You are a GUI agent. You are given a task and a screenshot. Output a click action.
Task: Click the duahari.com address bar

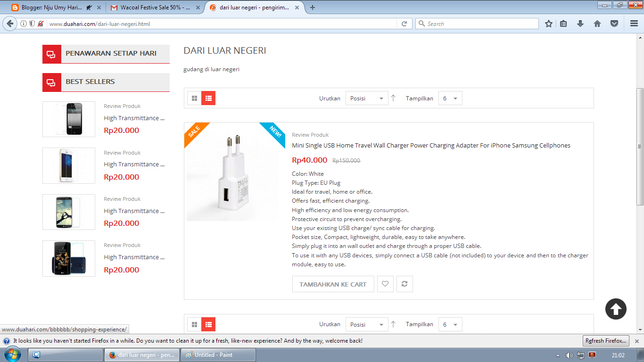point(222,24)
